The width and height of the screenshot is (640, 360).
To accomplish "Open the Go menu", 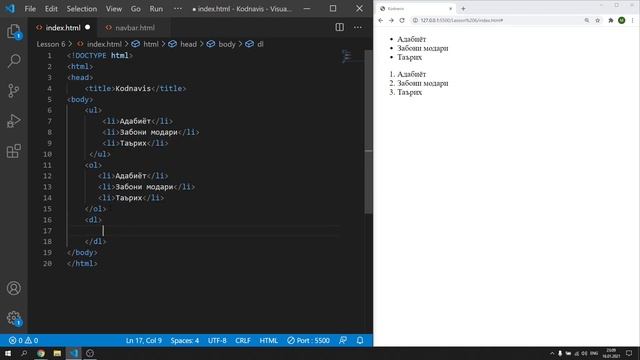I will 136,9.
